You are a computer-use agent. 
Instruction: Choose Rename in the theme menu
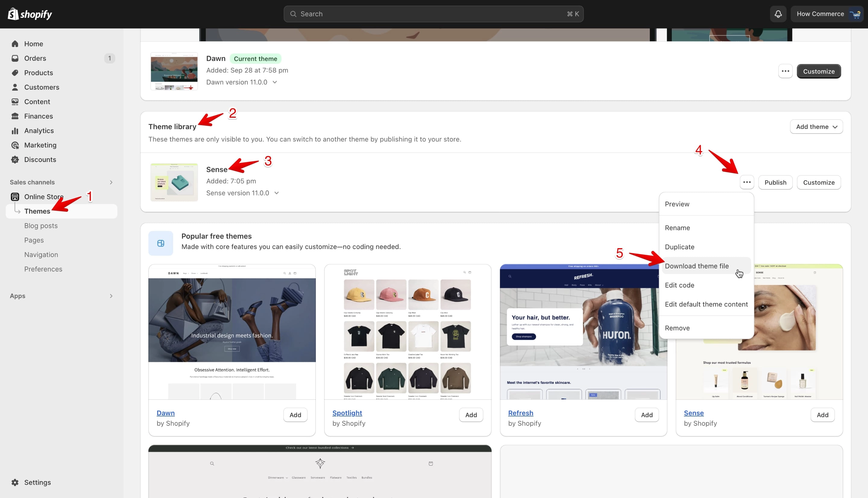click(x=706, y=228)
